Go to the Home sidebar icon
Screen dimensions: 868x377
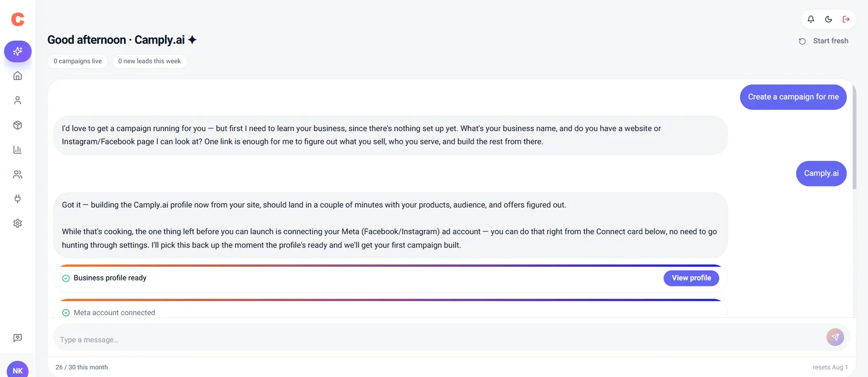tap(17, 76)
